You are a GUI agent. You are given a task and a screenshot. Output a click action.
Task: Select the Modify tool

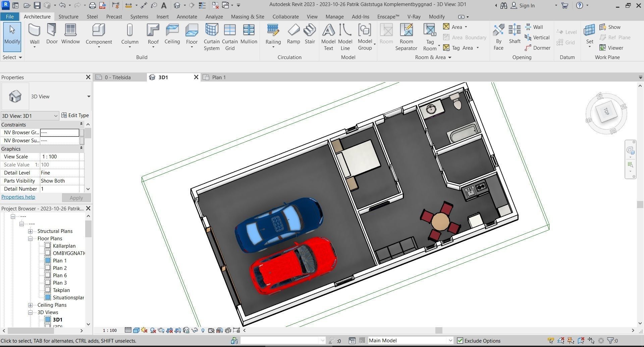[12, 37]
